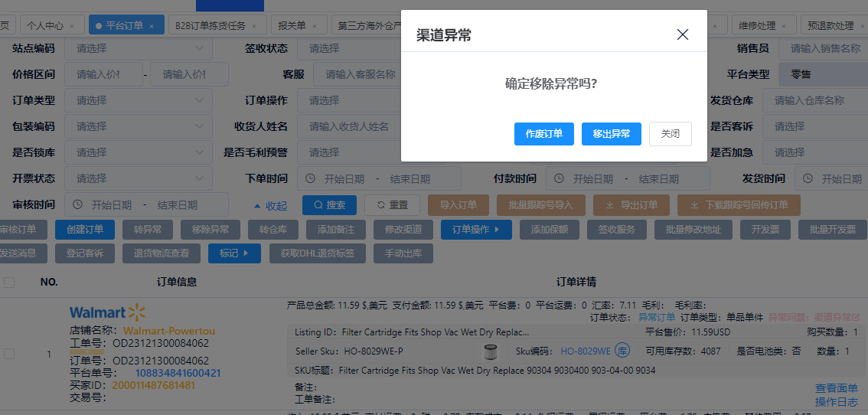The width and height of the screenshot is (868, 415).
Task: Open the 站点编码 dropdown
Action: click(x=139, y=48)
